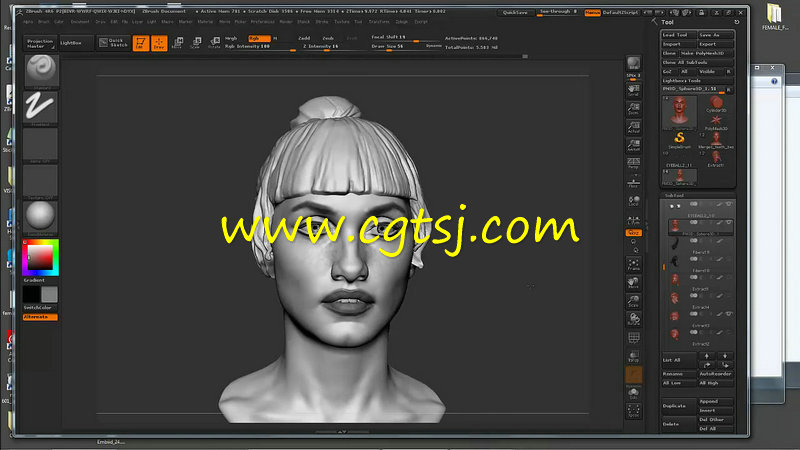The width and height of the screenshot is (800, 450).
Task: Adjust Rgb Intensity slider
Action: point(260,47)
